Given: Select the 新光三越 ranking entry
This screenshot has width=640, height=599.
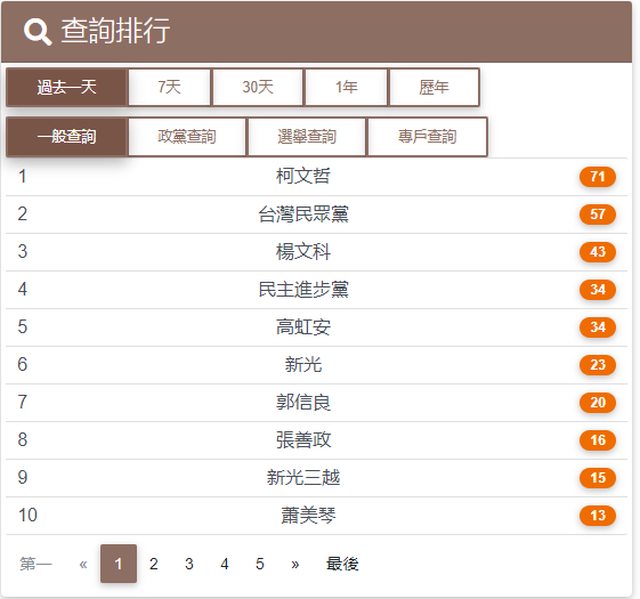Looking at the screenshot, I should tap(303, 478).
